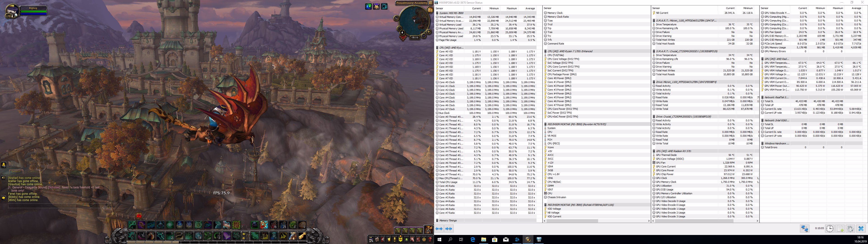
Task: Click the Battle.net taskbar icon
Action: point(517,239)
